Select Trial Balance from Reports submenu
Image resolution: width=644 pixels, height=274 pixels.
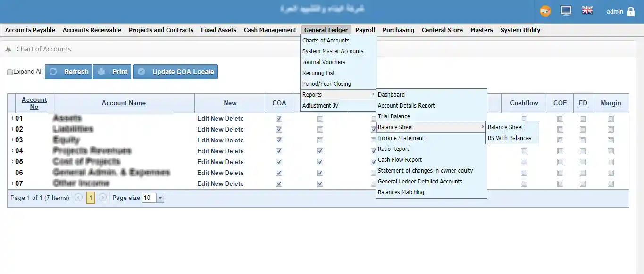click(x=394, y=116)
